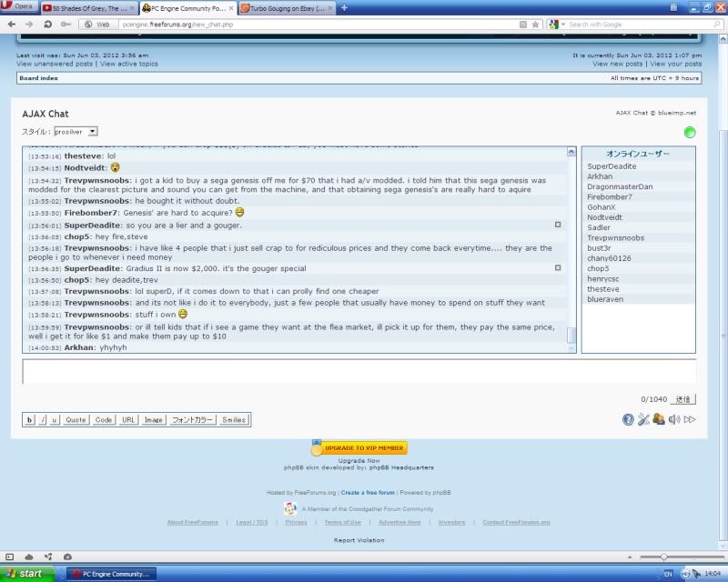Screen dimensions: 728x582
Task: Toggle autoscroll double-arrow icon
Action: point(690,419)
